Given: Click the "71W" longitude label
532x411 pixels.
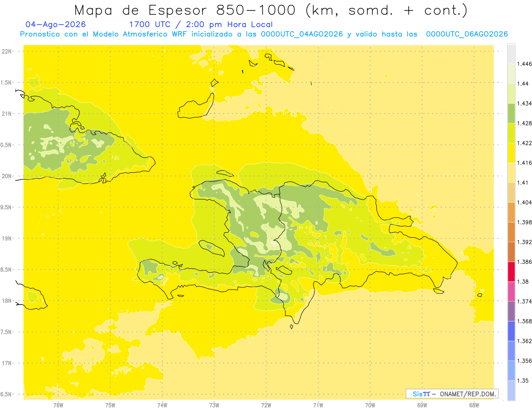Looking at the screenshot, I should click(x=318, y=405).
